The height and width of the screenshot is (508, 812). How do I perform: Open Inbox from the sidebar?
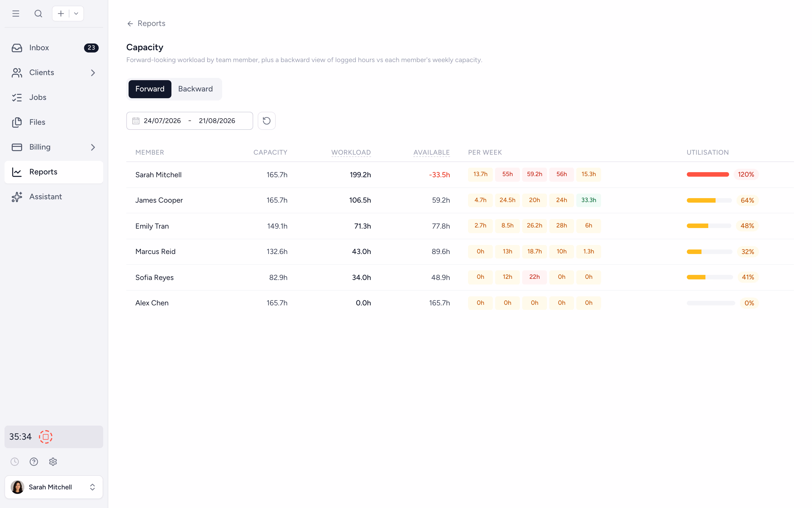pyautogui.click(x=54, y=48)
